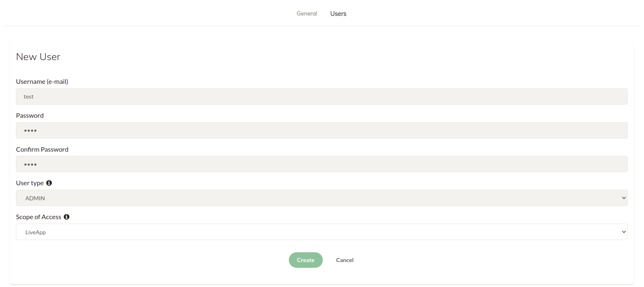The width and height of the screenshot is (644, 287).
Task: Click the User type label text
Action: tap(30, 183)
